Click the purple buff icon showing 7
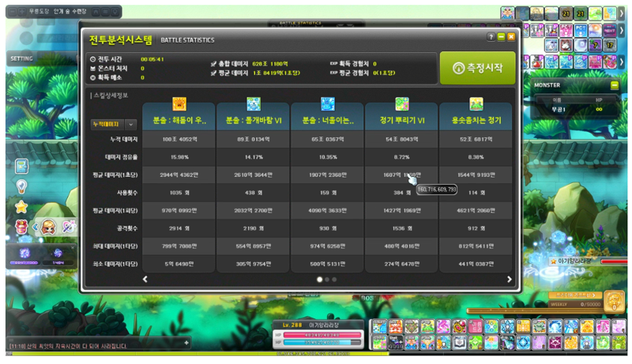Screen dimensions: 632x364 pyautogui.click(x=595, y=45)
